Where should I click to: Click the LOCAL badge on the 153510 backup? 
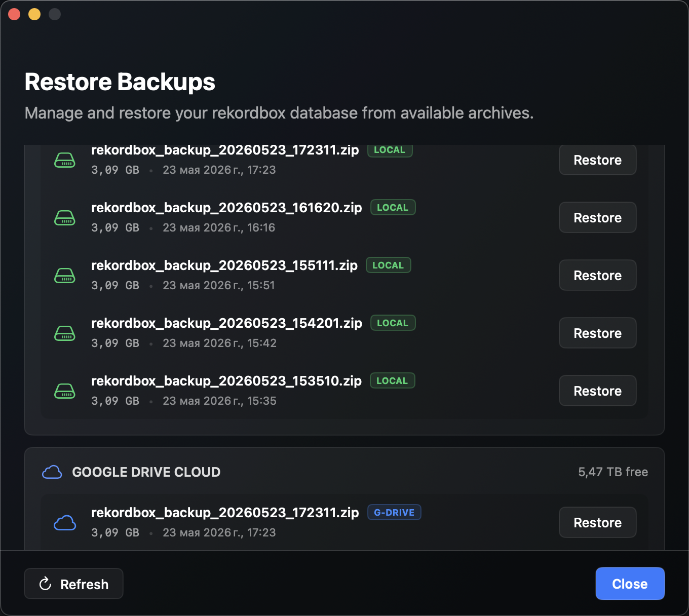pos(393,381)
